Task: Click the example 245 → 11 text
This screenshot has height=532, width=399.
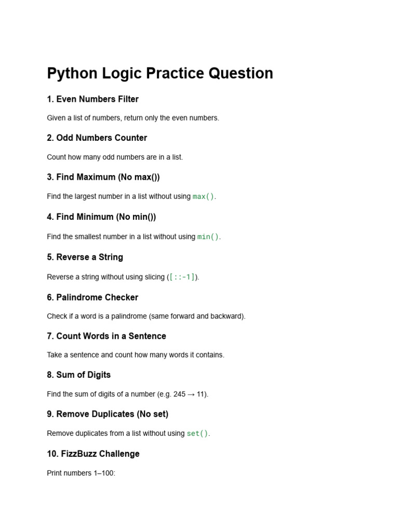Action: tap(190, 394)
